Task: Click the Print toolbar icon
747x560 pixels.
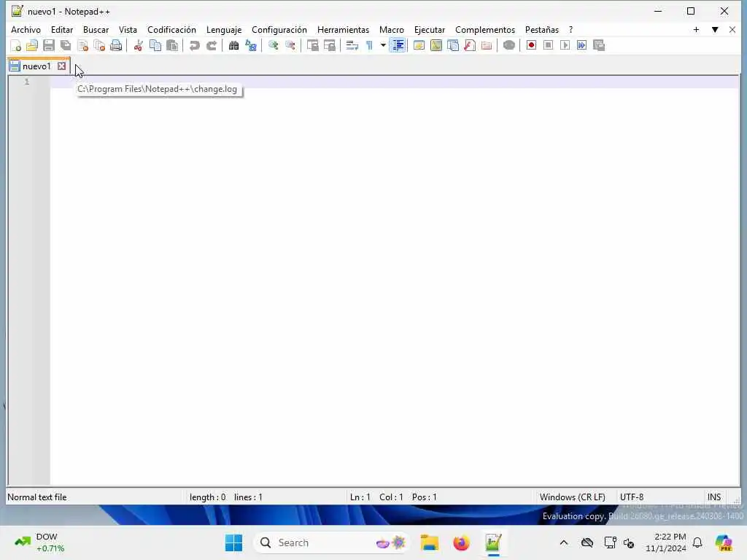Action: click(x=116, y=46)
